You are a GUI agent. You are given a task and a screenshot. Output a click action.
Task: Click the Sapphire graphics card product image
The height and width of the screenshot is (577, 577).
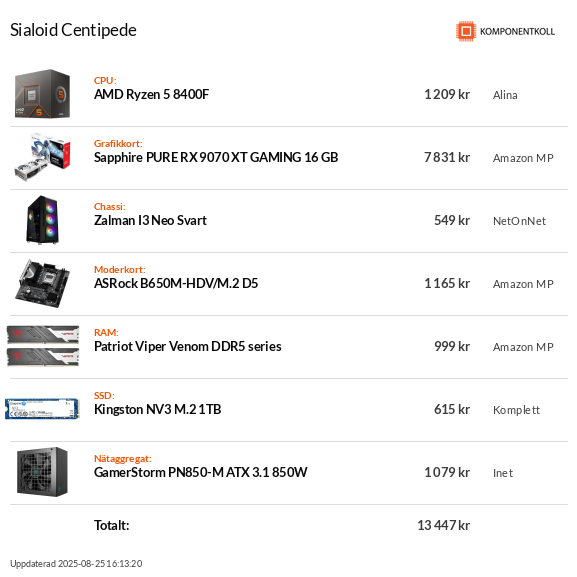[42, 157]
